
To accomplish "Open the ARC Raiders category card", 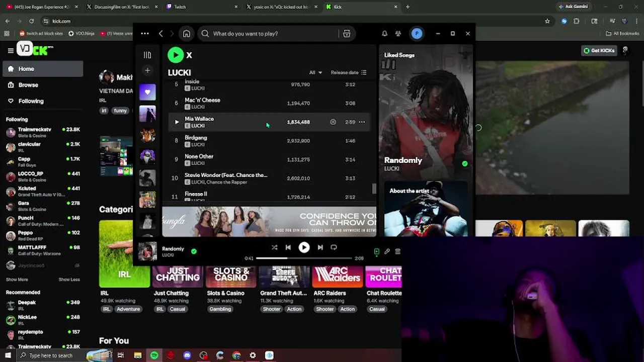I will click(337, 277).
